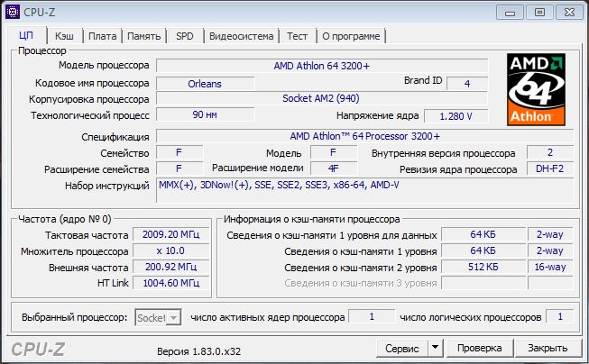Click the Socket AM2 (940) package value

pos(321,99)
